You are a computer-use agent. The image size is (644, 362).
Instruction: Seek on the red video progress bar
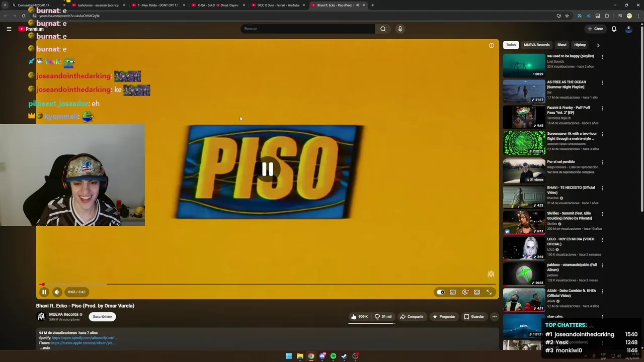click(267, 285)
